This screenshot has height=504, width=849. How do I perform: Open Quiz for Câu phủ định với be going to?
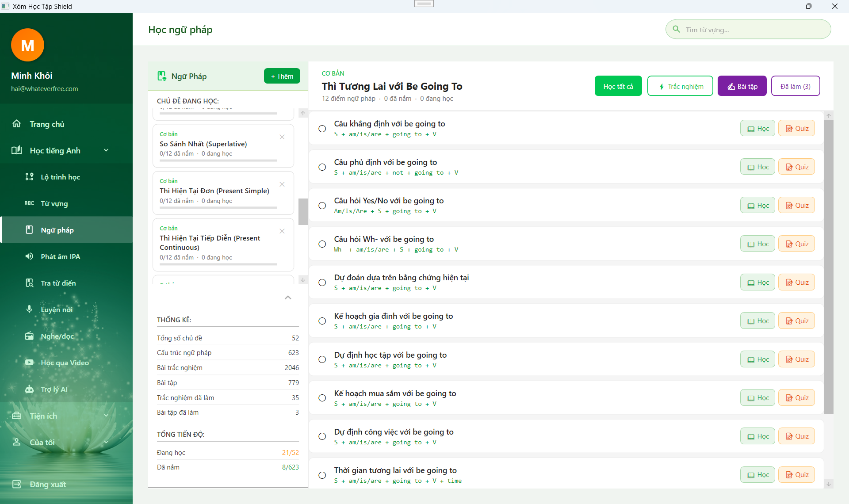[x=796, y=167]
